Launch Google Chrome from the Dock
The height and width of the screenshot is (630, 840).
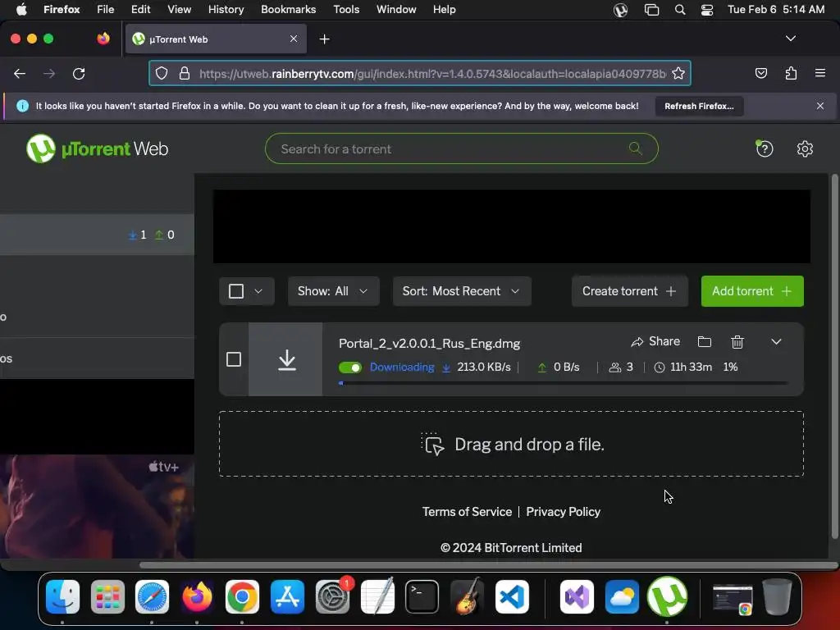(242, 596)
